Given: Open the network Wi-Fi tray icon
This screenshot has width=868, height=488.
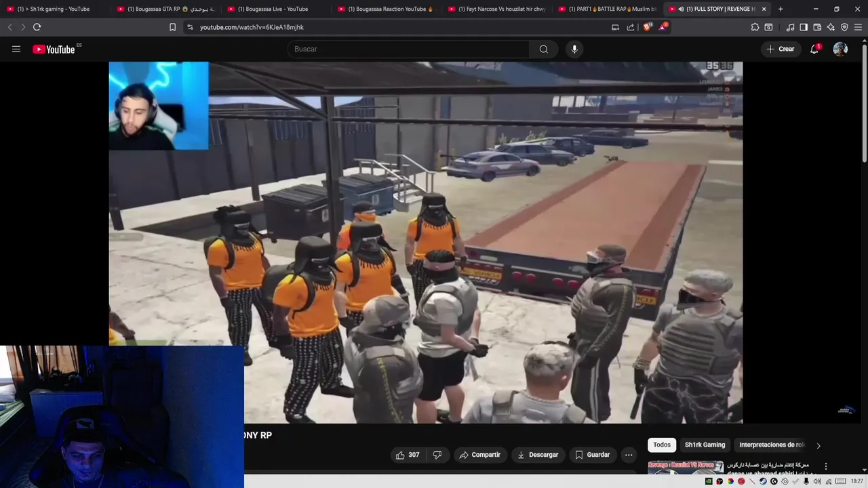Looking at the screenshot, I should click(x=828, y=481).
